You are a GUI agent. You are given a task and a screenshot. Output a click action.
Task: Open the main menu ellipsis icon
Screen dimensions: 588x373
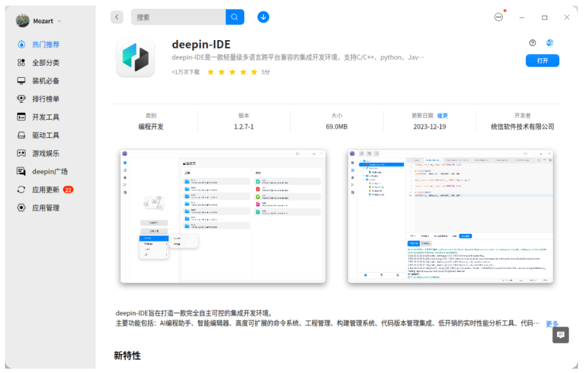click(x=498, y=17)
